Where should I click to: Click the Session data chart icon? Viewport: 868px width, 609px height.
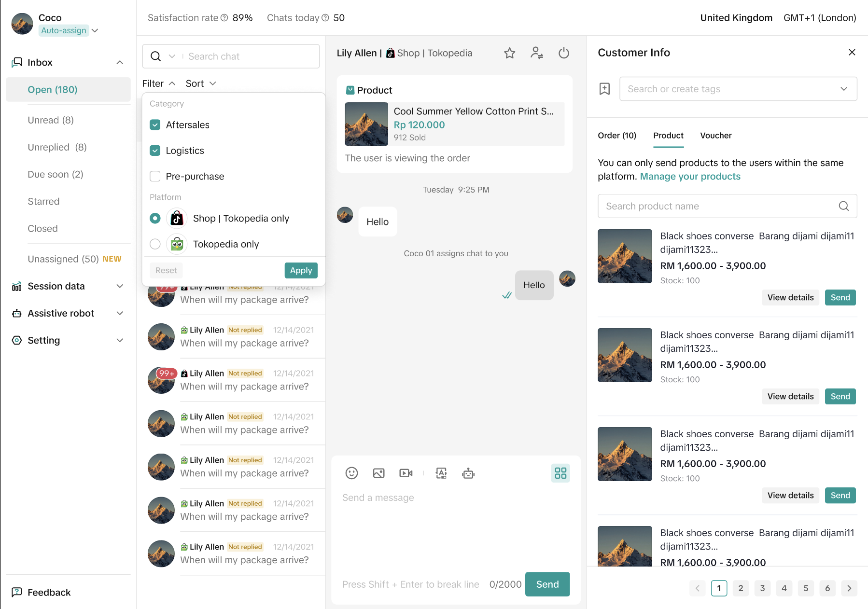(x=17, y=287)
